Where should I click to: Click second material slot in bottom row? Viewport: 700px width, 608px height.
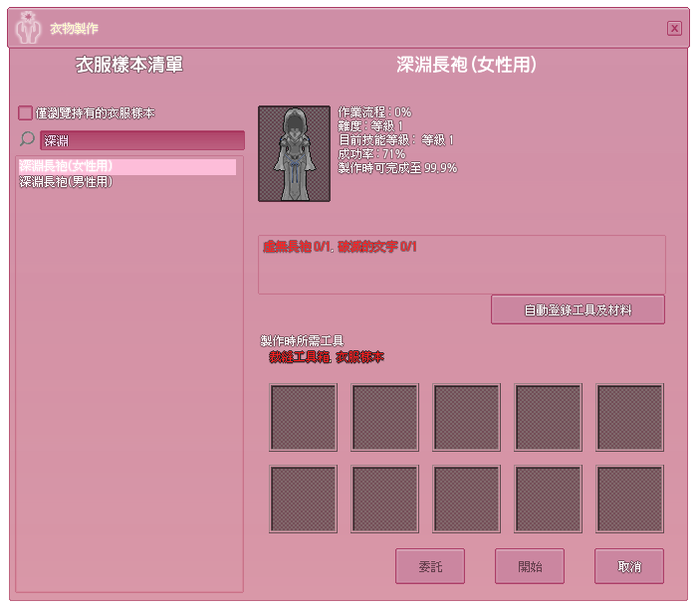[385, 499]
